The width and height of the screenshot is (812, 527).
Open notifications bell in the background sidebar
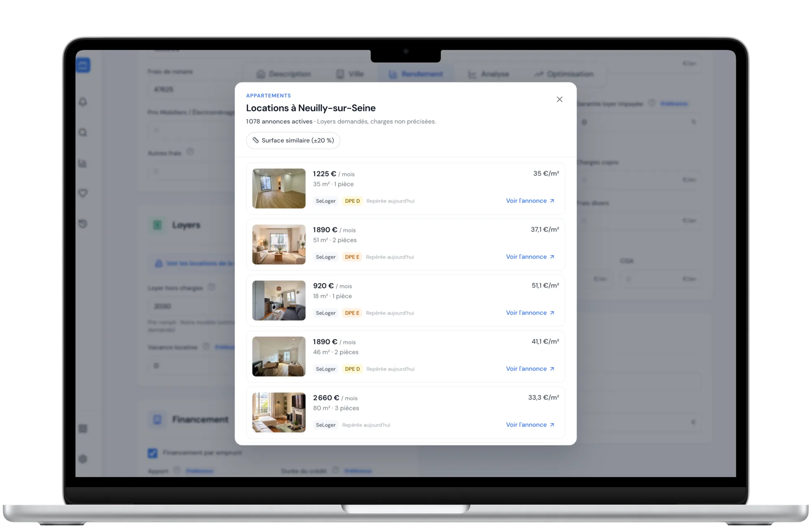pyautogui.click(x=83, y=102)
